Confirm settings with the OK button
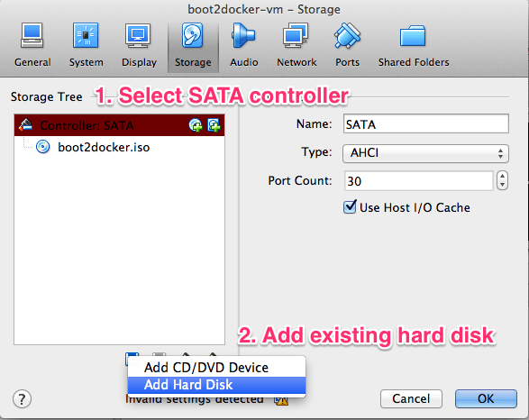This screenshot has width=529, height=420. (486, 398)
